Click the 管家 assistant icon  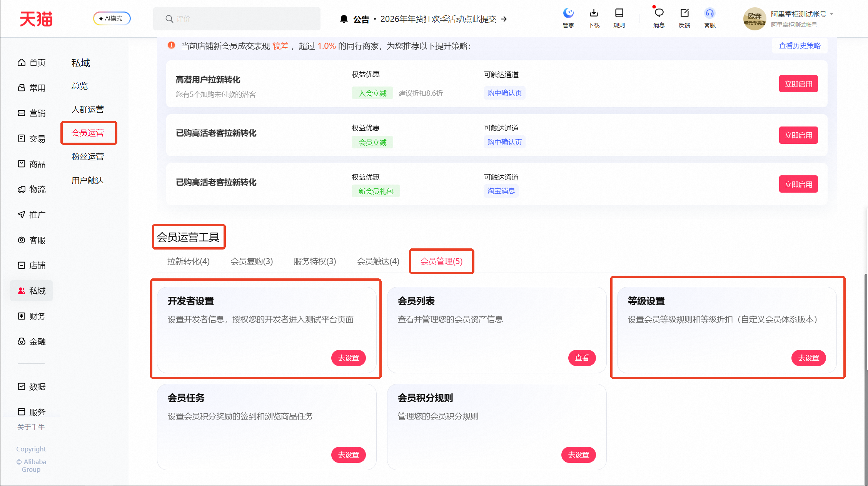(x=568, y=14)
